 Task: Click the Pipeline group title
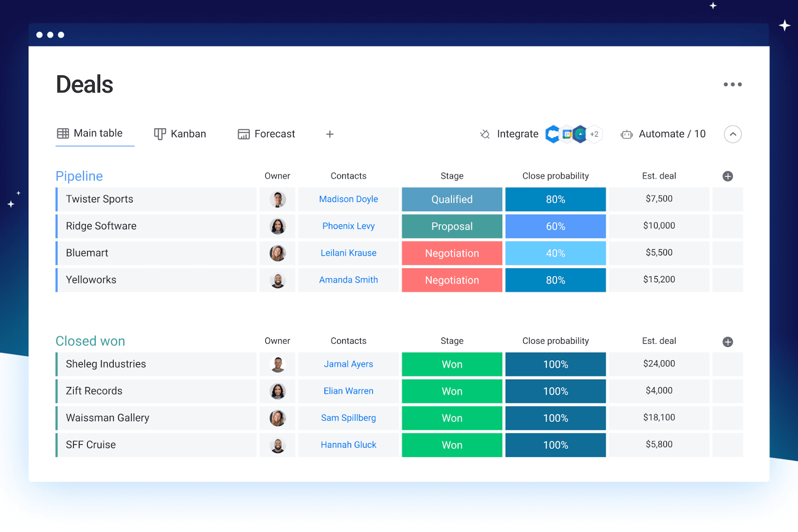click(x=79, y=176)
